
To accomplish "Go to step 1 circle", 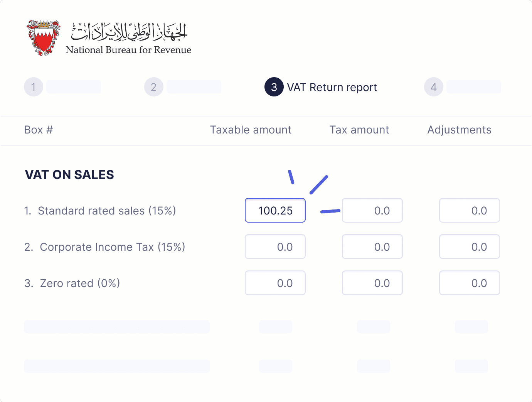I will tap(34, 87).
